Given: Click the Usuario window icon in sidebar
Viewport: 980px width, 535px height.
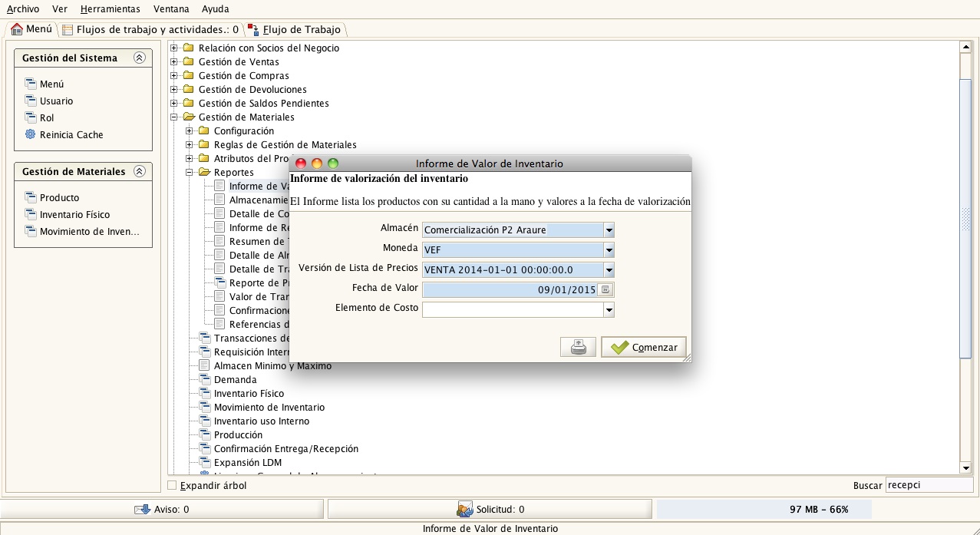Looking at the screenshot, I should [31, 101].
